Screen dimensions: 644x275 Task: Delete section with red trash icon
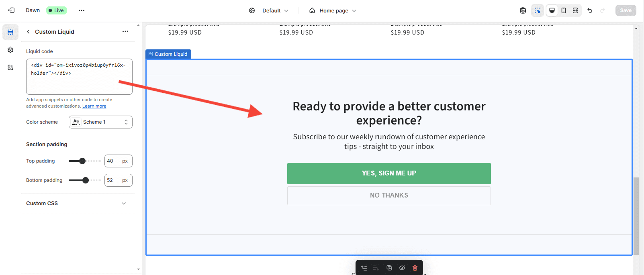tap(415, 268)
